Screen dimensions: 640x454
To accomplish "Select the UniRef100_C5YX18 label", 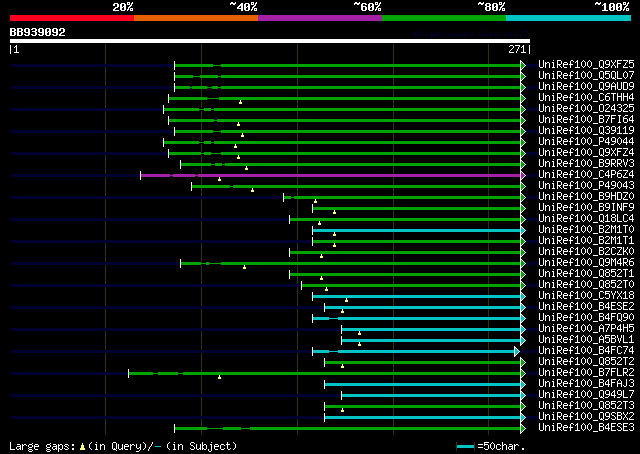I will pyautogui.click(x=586, y=296).
